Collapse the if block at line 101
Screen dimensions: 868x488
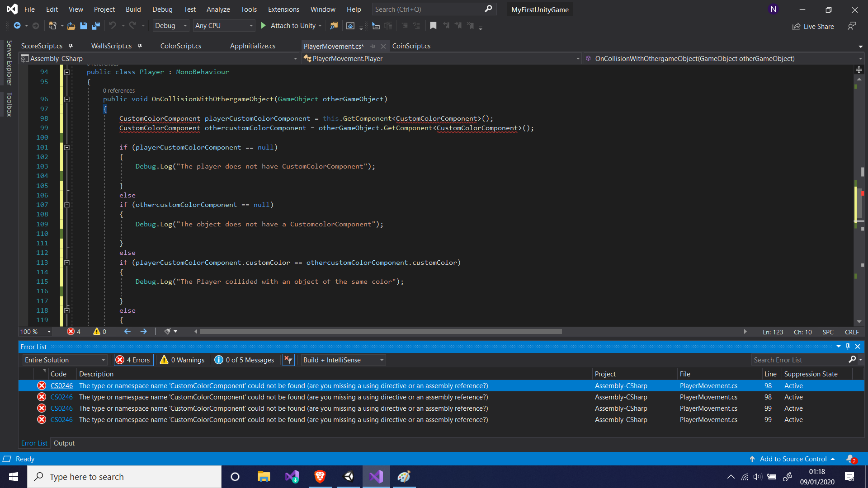(x=67, y=147)
